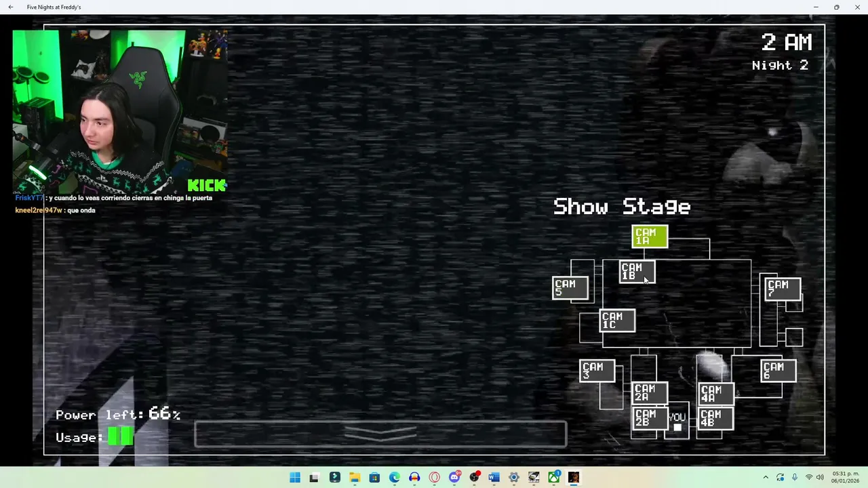Click the microphone icon in system tray
The image size is (868, 488).
795,478
